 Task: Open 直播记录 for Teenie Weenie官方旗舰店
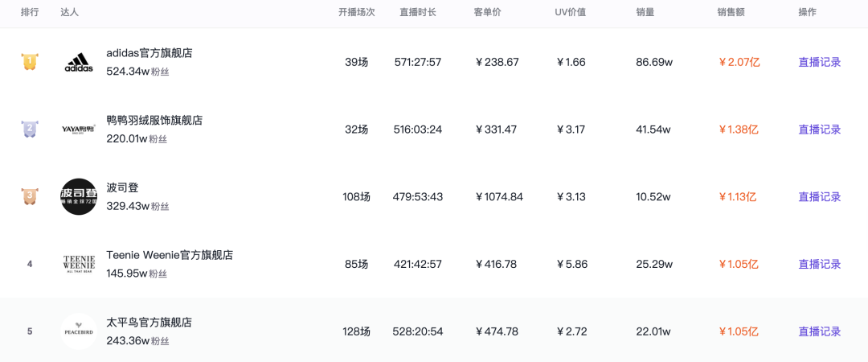tap(819, 264)
